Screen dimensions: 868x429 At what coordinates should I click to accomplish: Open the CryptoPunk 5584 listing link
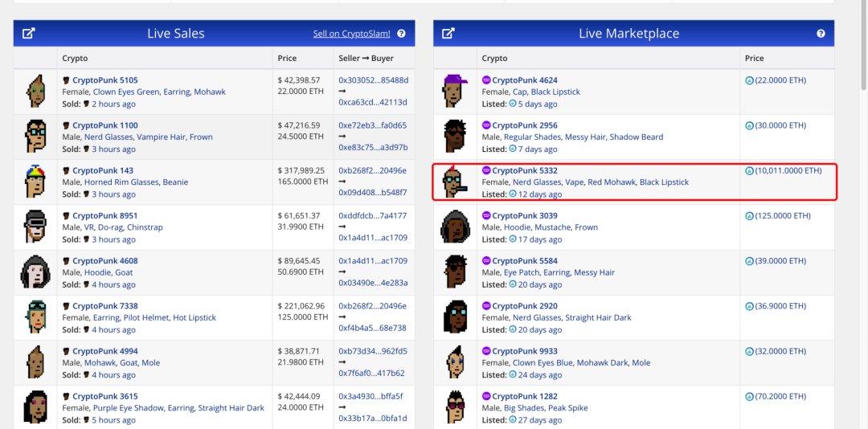click(525, 261)
